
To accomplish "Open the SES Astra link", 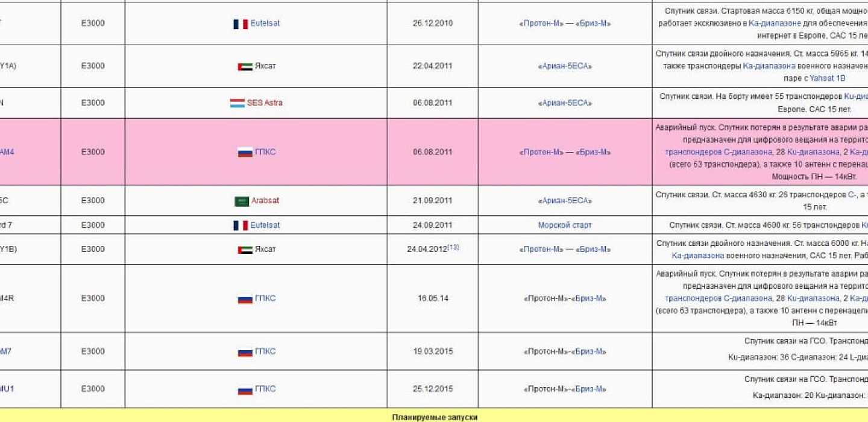I will [265, 103].
